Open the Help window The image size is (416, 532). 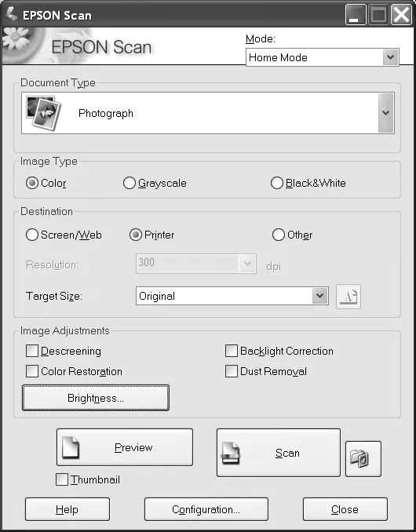(x=68, y=509)
